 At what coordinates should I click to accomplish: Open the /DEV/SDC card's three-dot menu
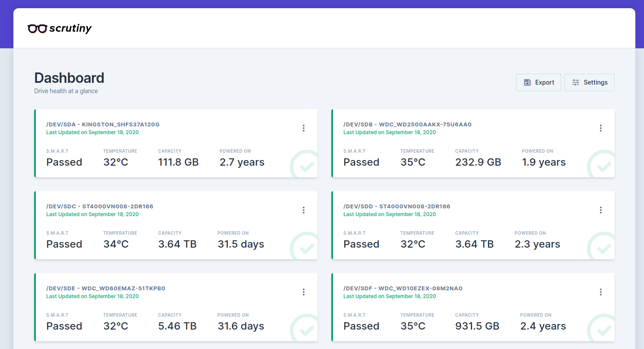click(x=304, y=210)
